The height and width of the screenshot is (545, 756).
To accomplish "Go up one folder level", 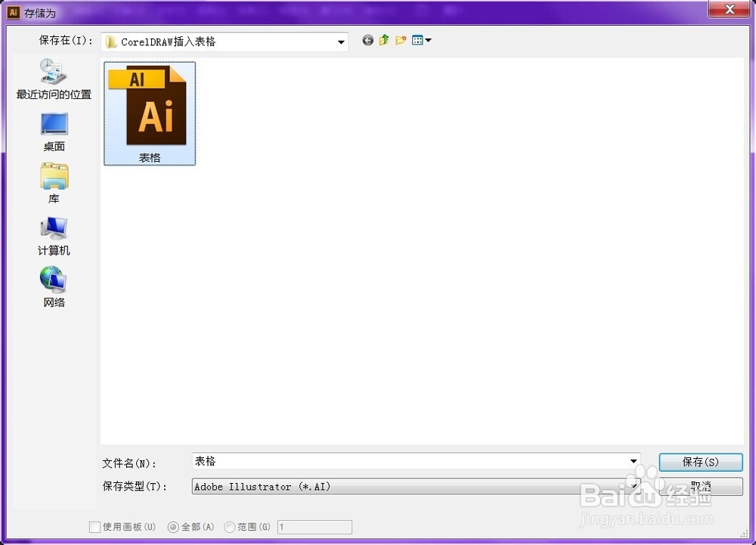I will (384, 40).
